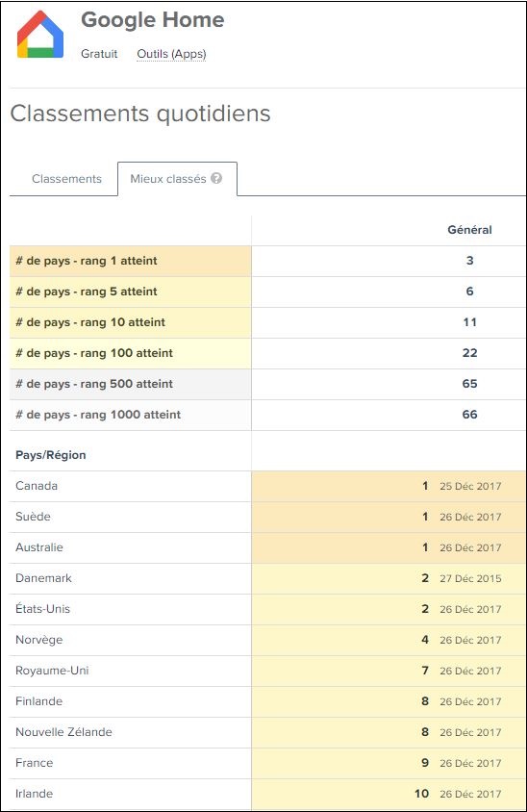Click Finlande's rank 8 cell
Screen dimensions: 527x812
click(x=389, y=701)
